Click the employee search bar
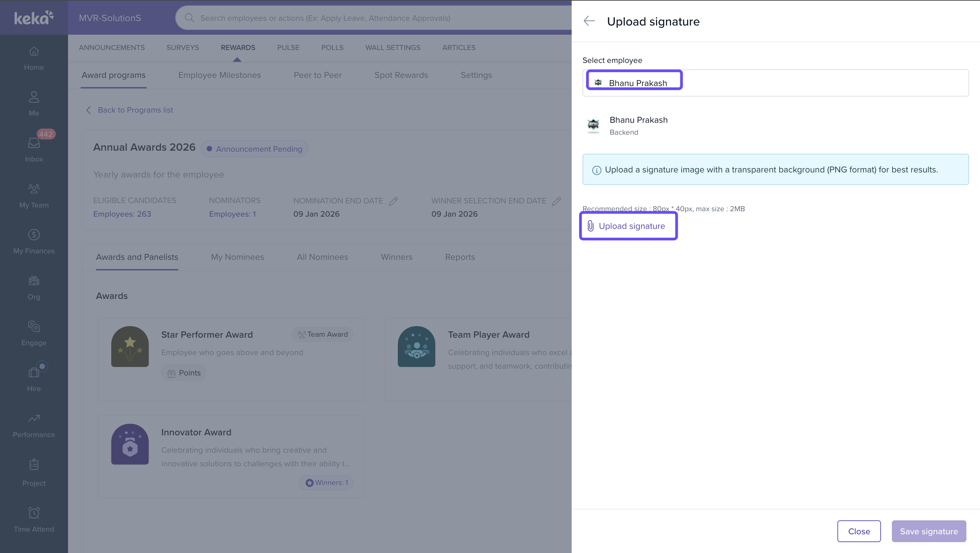Image resolution: width=980 pixels, height=553 pixels. click(373, 18)
